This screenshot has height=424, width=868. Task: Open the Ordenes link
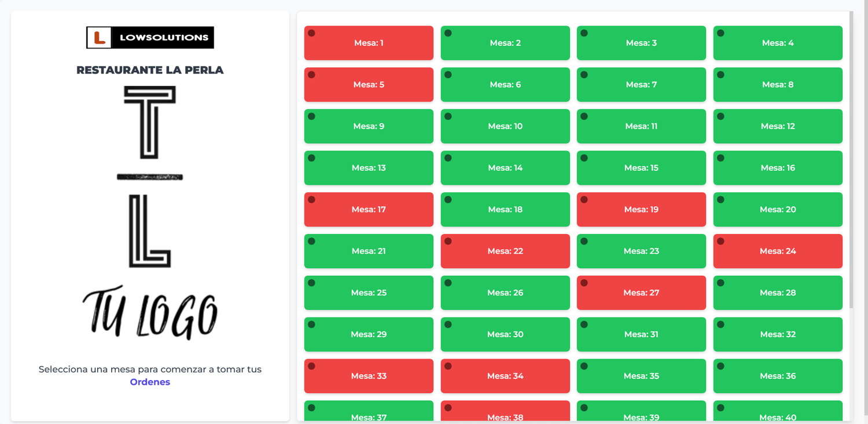150,382
